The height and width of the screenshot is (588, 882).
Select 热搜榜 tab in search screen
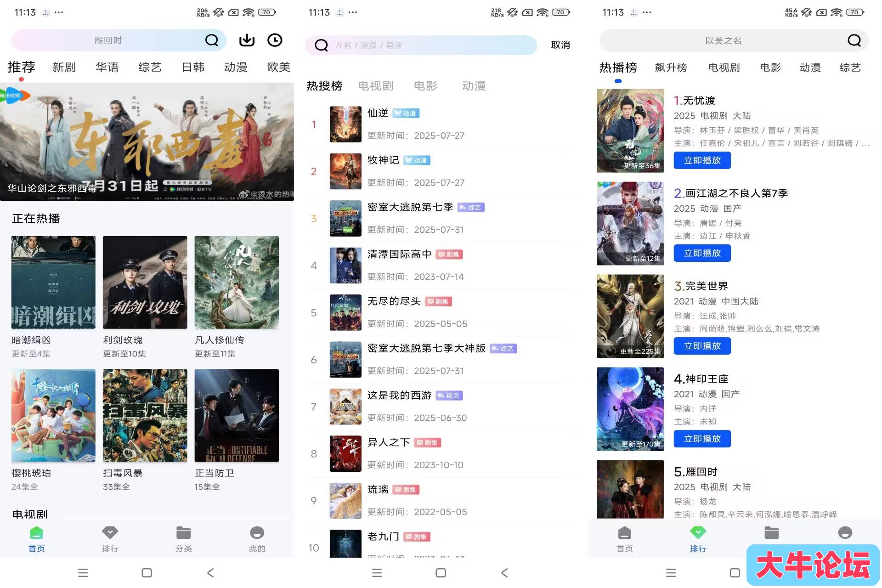click(324, 86)
